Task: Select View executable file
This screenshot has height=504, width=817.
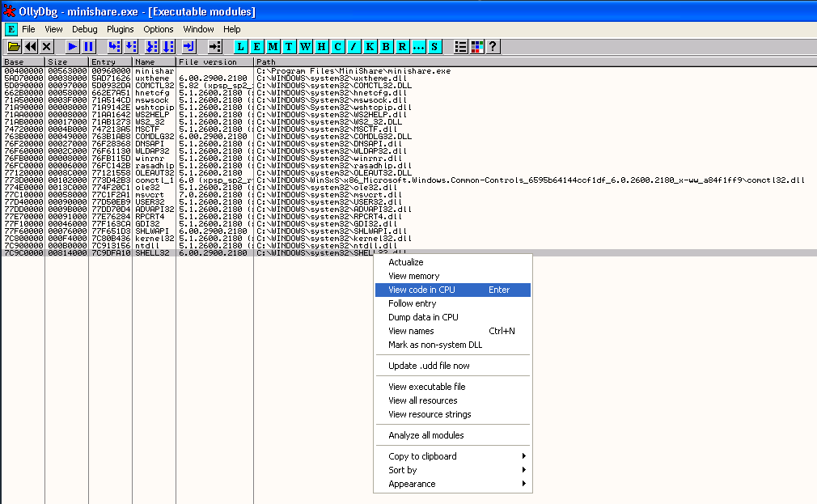Action: click(x=453, y=387)
